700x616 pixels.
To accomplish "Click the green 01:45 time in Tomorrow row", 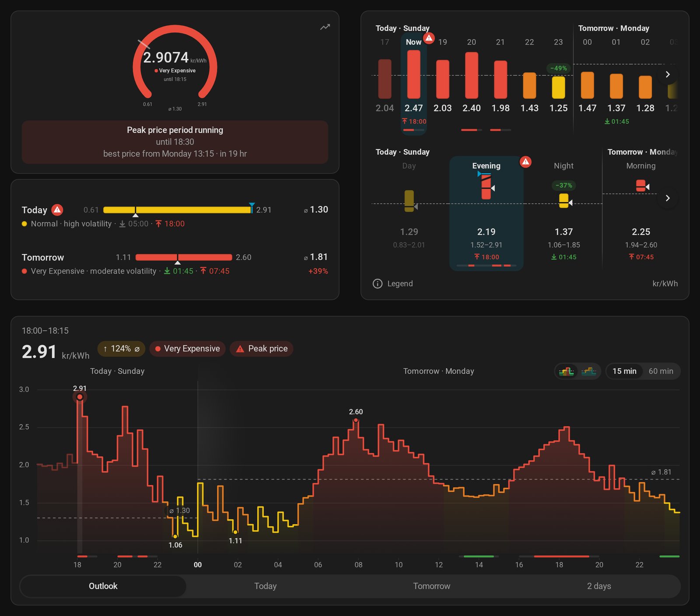I will pos(178,271).
